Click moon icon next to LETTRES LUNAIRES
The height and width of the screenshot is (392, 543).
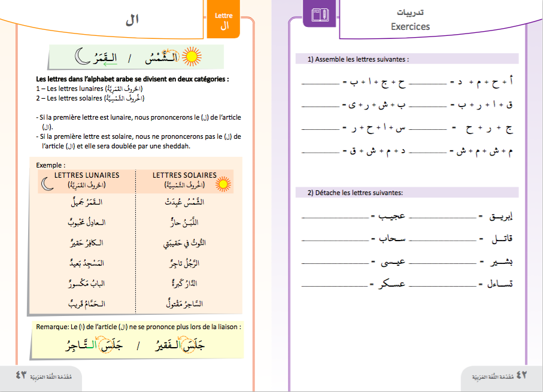click(47, 184)
